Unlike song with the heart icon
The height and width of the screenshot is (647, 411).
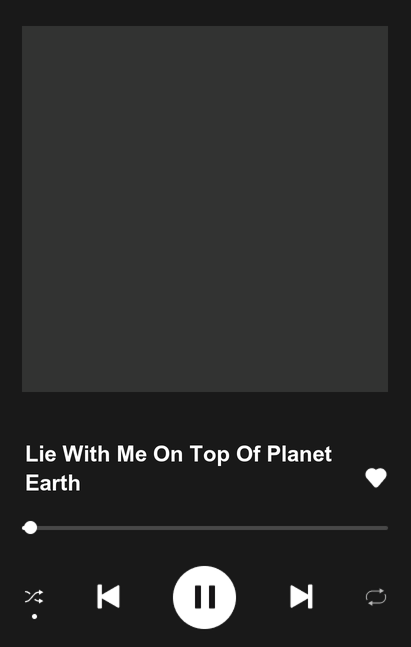[x=376, y=478]
